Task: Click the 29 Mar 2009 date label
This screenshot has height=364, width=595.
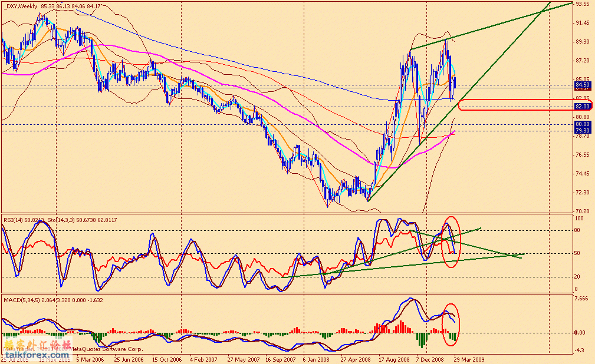Action: [x=469, y=359]
